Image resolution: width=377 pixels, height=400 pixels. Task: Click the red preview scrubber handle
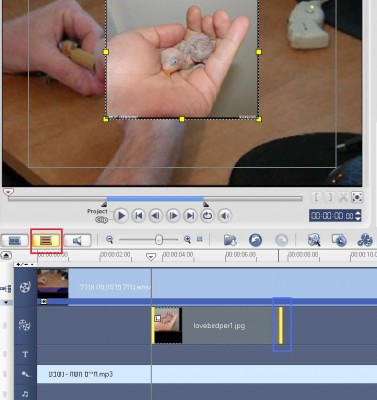point(8,192)
